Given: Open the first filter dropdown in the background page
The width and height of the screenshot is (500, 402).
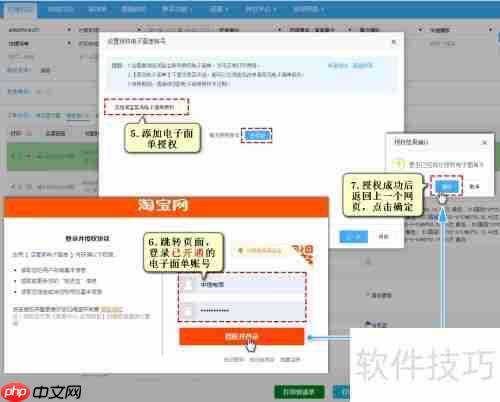Looking at the screenshot, I should click(39, 30).
